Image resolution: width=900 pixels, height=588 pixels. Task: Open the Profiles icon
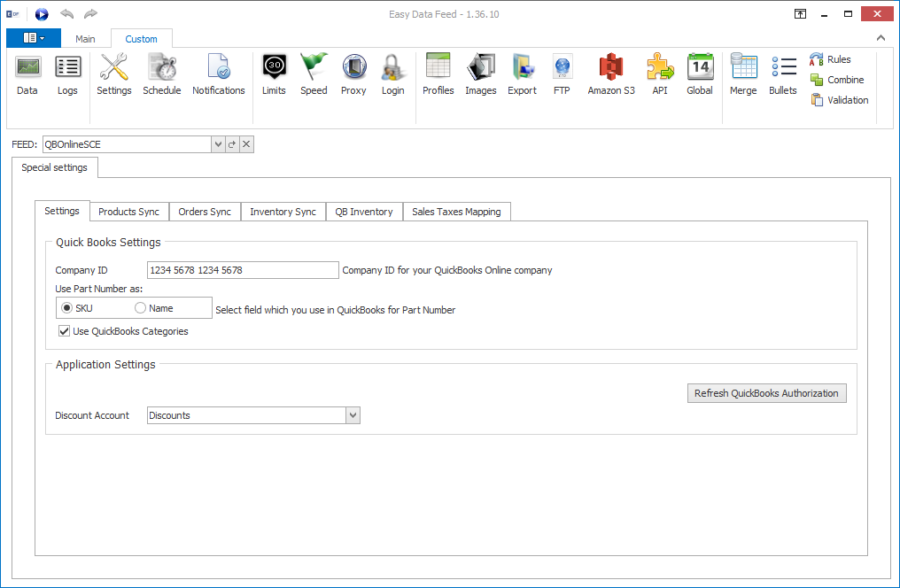point(438,74)
